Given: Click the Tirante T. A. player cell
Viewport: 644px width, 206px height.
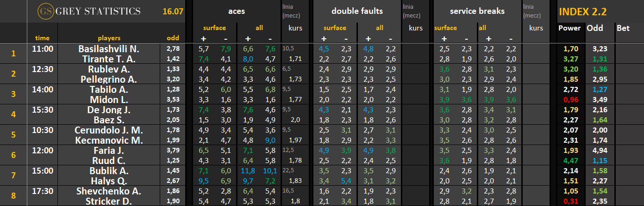Looking at the screenshot, I should click(x=109, y=59).
